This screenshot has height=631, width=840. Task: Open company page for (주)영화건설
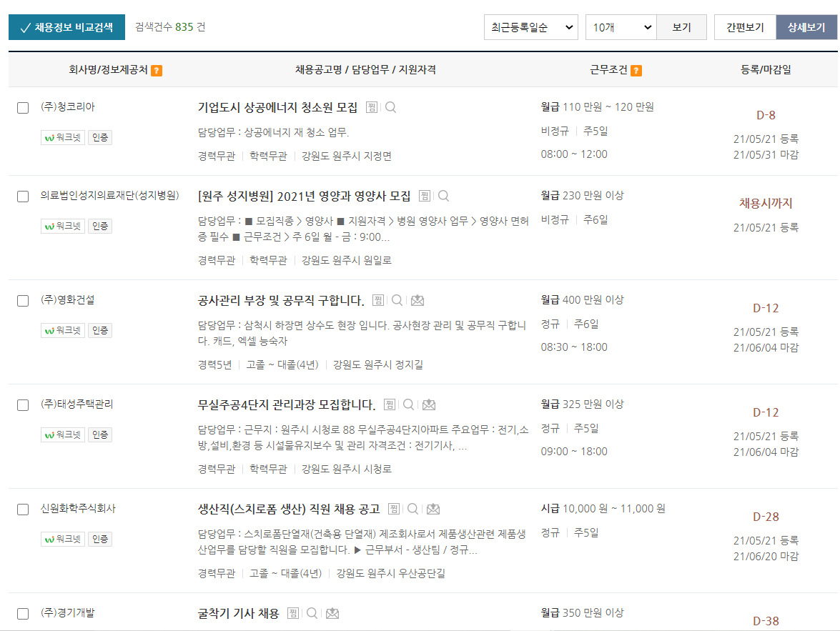[x=67, y=300]
